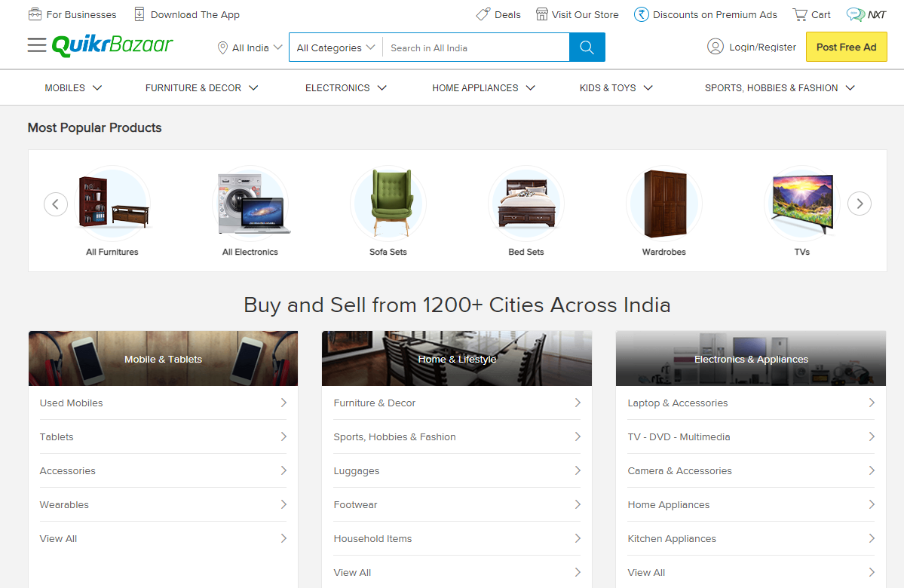Open Furniture & Decor category row
Image resolution: width=904 pixels, height=588 pixels.
pyautogui.click(x=457, y=403)
